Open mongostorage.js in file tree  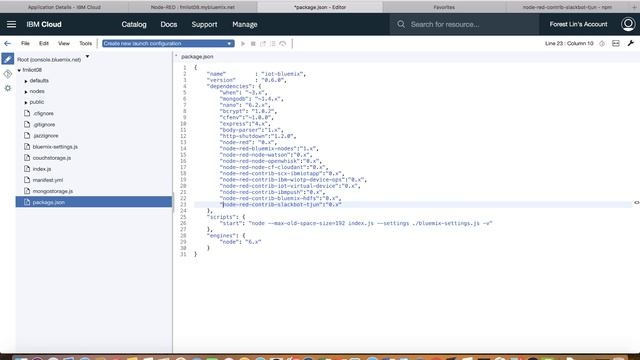point(53,191)
